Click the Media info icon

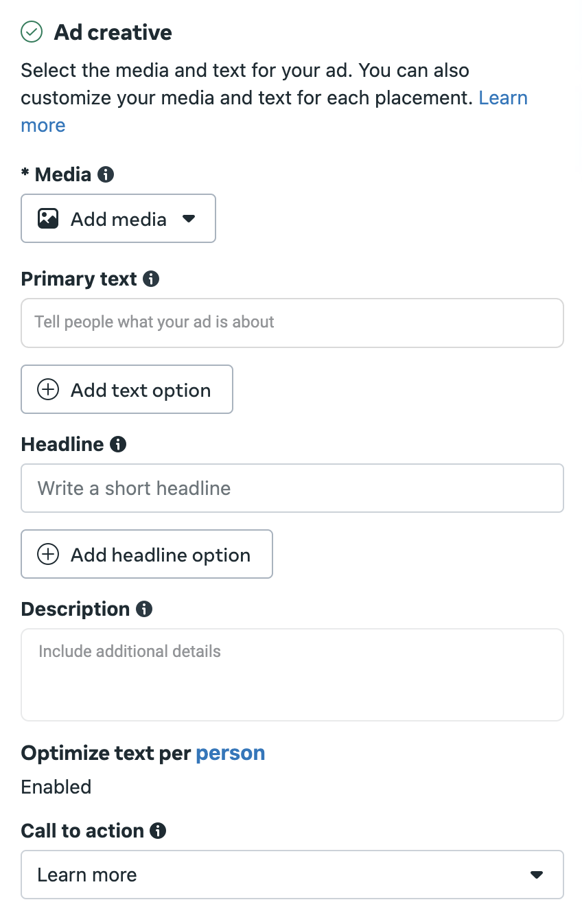click(x=106, y=174)
